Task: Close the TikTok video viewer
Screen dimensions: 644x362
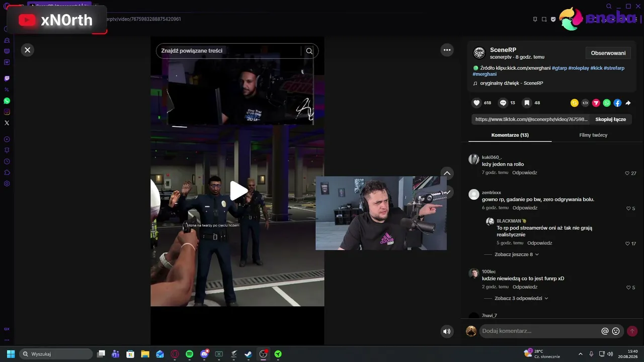Action: [28, 50]
